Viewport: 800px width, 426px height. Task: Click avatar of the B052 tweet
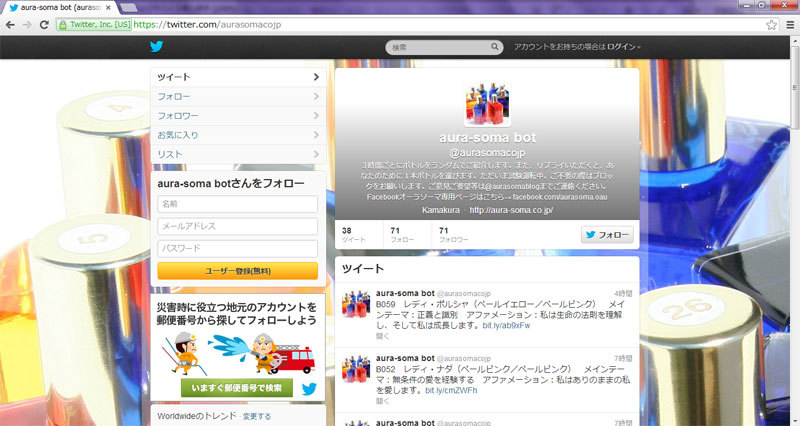pos(356,369)
